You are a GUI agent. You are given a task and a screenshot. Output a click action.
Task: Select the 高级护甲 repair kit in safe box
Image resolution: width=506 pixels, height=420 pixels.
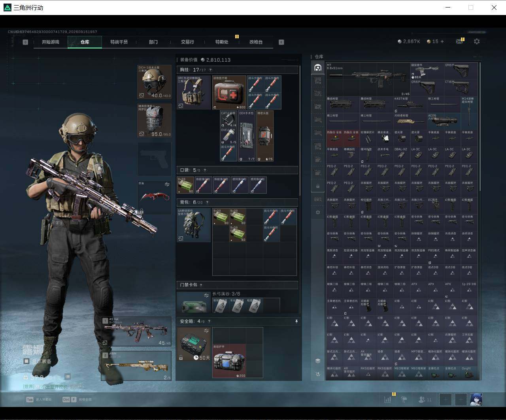coord(229,361)
